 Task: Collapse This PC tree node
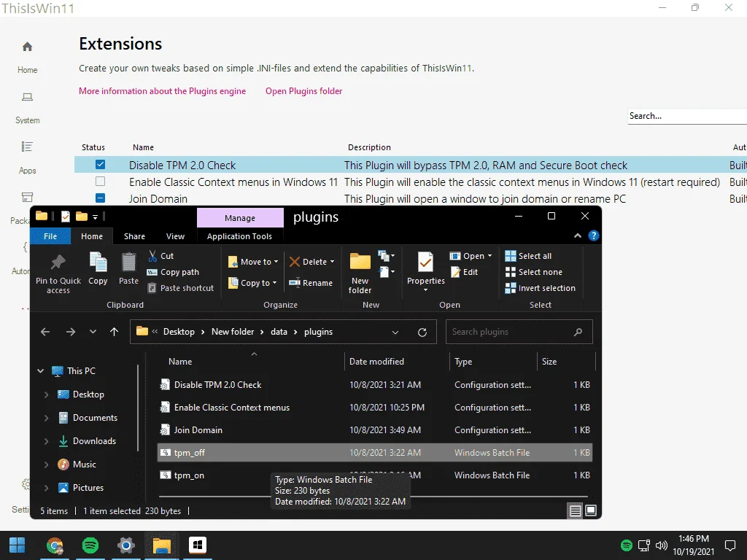(41, 371)
